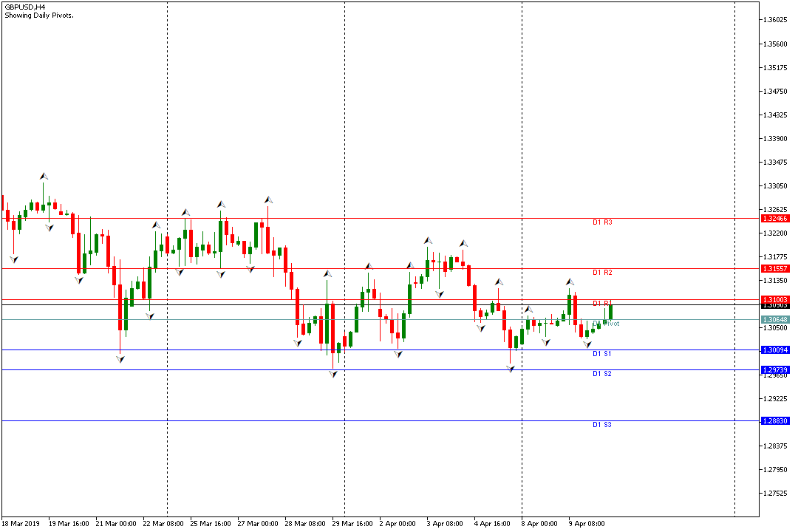The image size is (798, 532).
Task: Click the highest up fractal arrow near 19 Mar
Action: 44,176
